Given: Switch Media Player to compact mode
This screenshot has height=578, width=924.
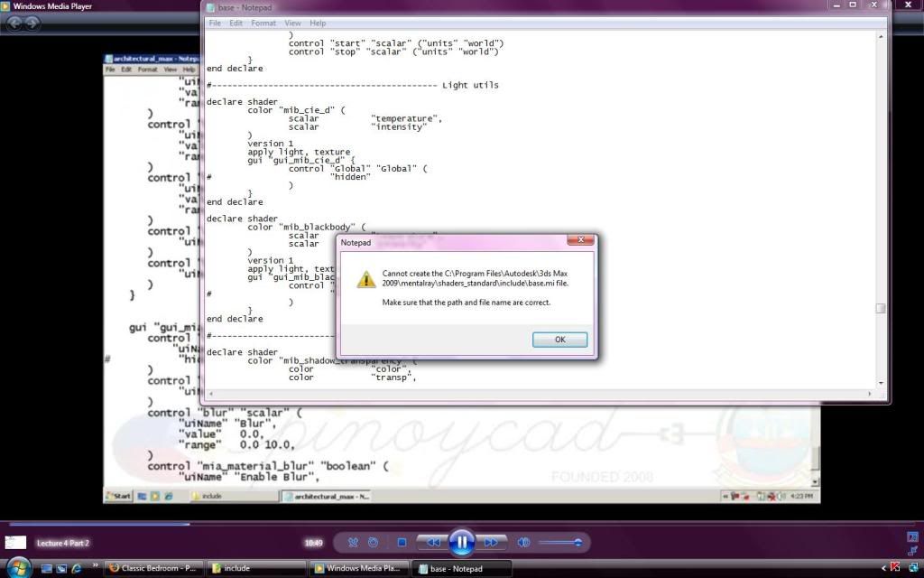Looking at the screenshot, I should click(912, 549).
